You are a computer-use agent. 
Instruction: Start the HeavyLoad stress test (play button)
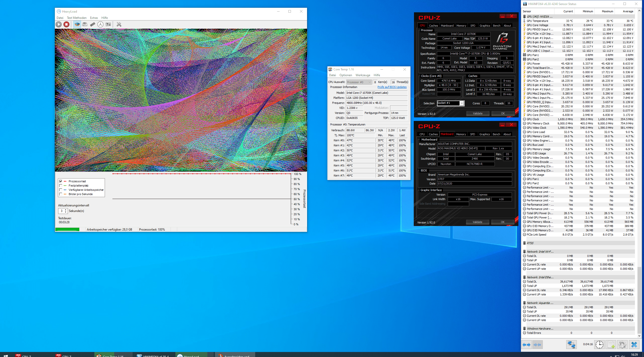click(x=59, y=24)
